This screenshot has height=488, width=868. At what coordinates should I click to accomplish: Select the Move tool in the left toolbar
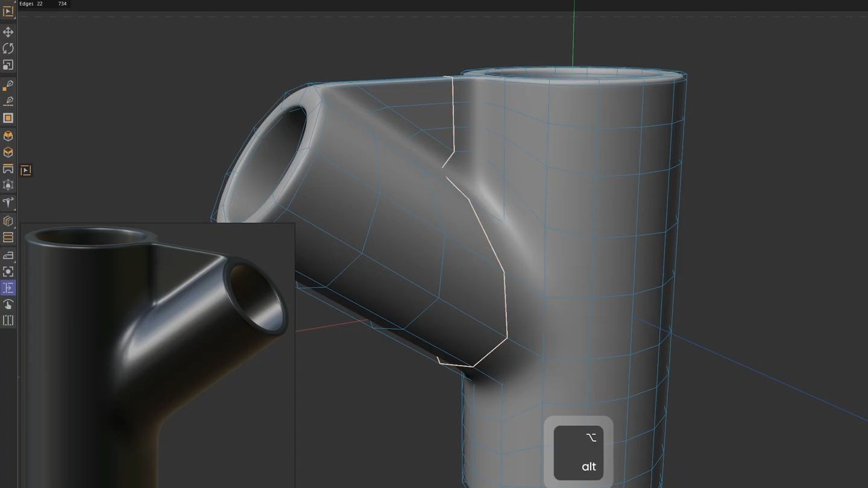click(8, 31)
